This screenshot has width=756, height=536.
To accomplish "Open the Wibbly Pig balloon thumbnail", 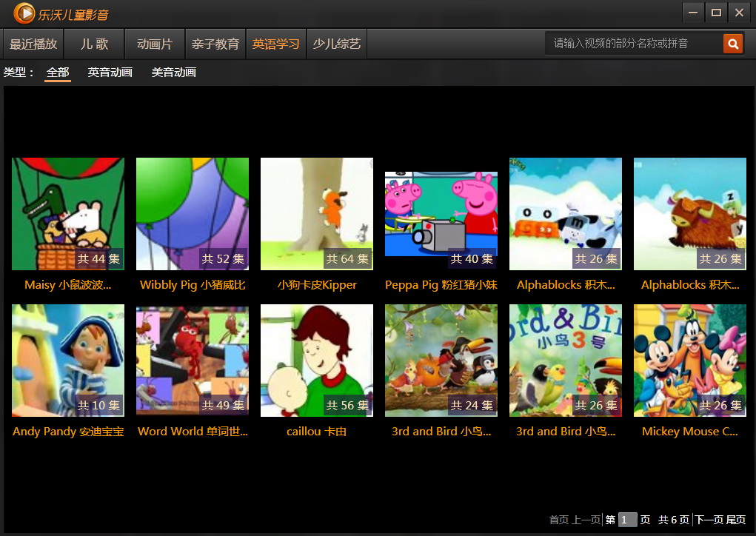I will (x=193, y=213).
